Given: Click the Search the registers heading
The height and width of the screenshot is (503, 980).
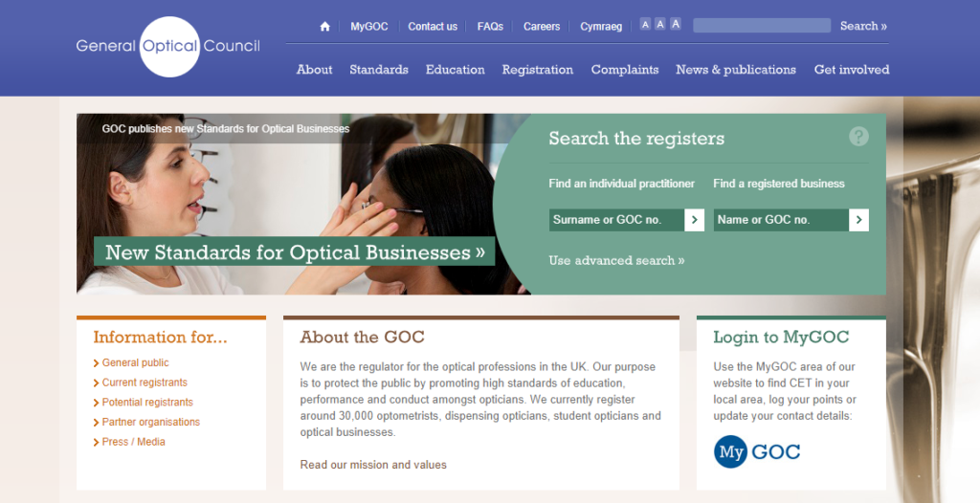Looking at the screenshot, I should (636, 138).
